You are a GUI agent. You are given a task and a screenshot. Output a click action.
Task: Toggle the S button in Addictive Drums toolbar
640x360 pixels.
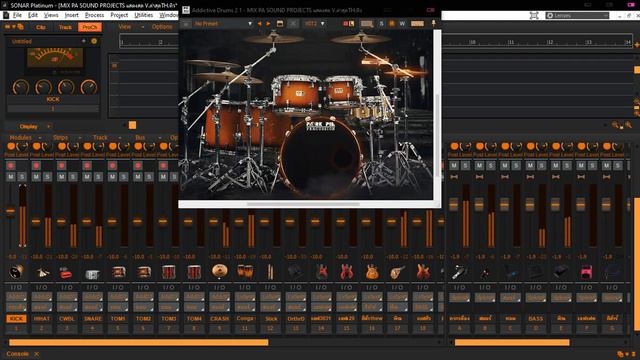(x=382, y=24)
